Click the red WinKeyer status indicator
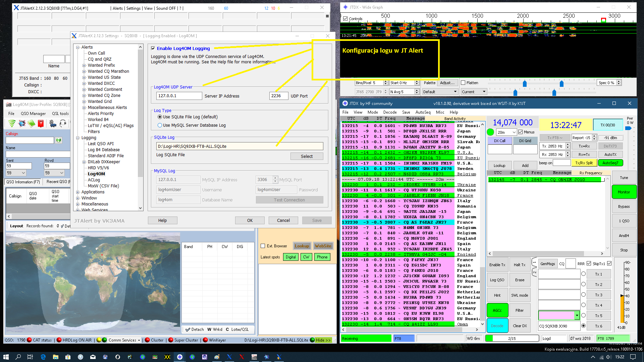This screenshot has width=644, height=362. pos(205,340)
